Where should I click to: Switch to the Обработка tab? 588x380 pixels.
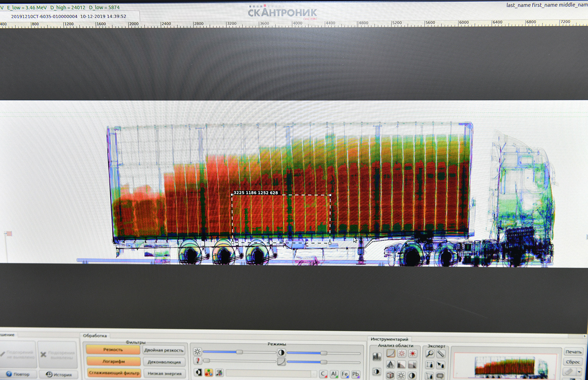(x=95, y=335)
